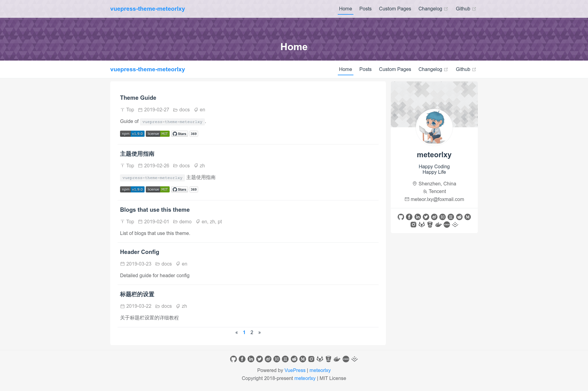Open the Theme Guide post

[138, 98]
